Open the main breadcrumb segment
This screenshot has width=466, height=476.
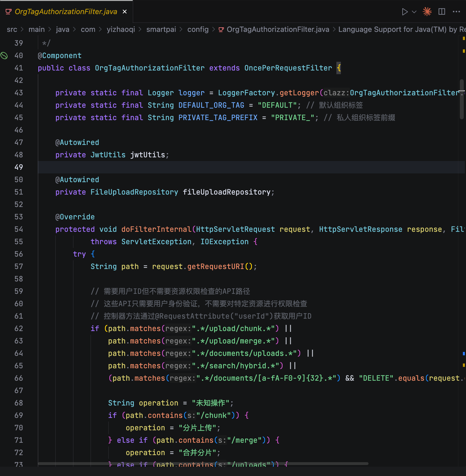pos(36,30)
